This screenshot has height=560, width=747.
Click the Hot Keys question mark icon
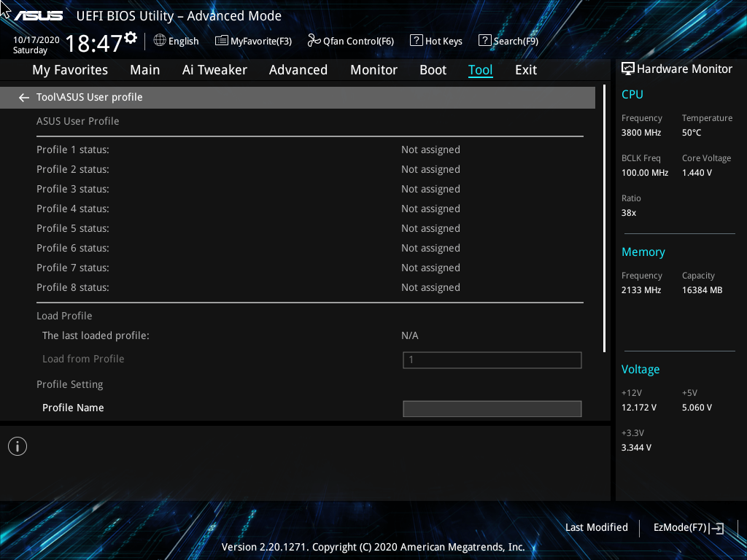[417, 41]
